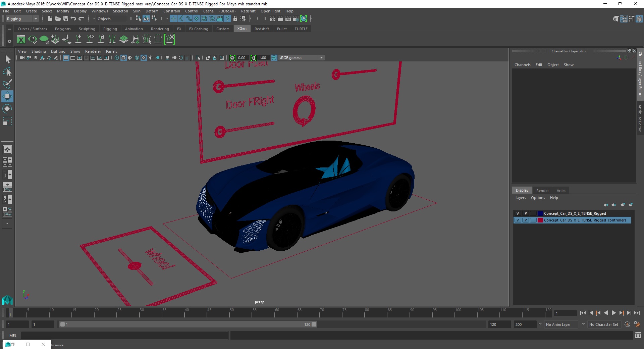
Task: Toggle smooth shade all cube icon
Action: pyautogui.click(x=123, y=58)
